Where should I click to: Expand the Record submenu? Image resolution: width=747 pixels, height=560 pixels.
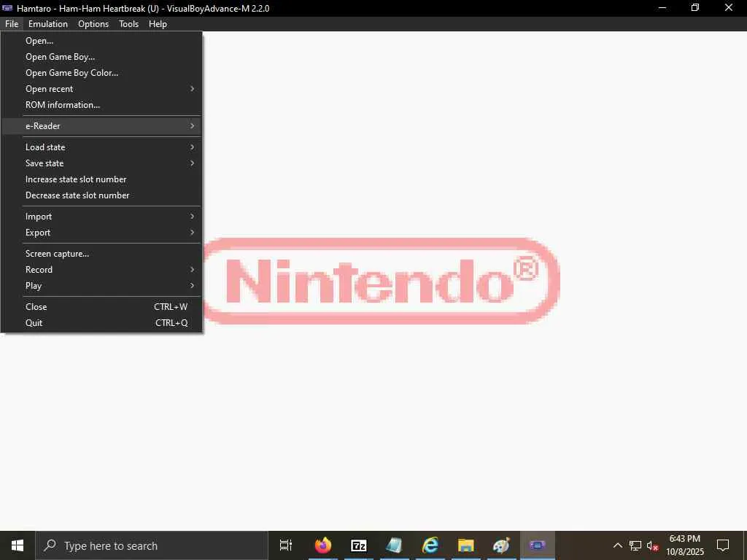pos(101,270)
